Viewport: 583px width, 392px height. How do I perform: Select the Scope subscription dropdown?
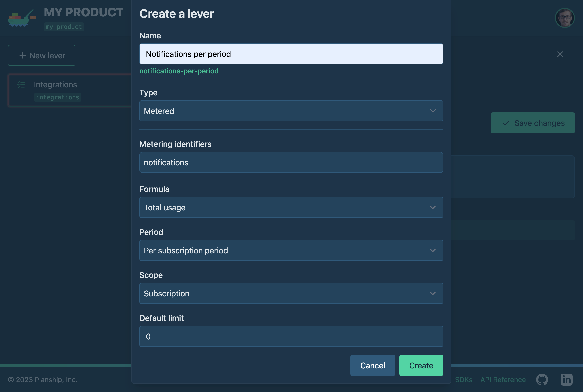click(x=291, y=293)
